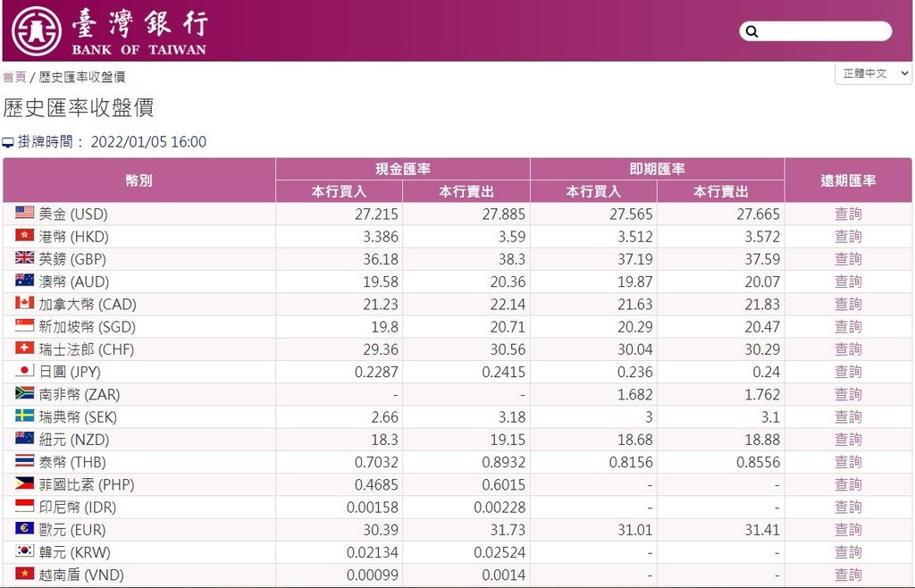Click the 現金匯率 column header

403,169
